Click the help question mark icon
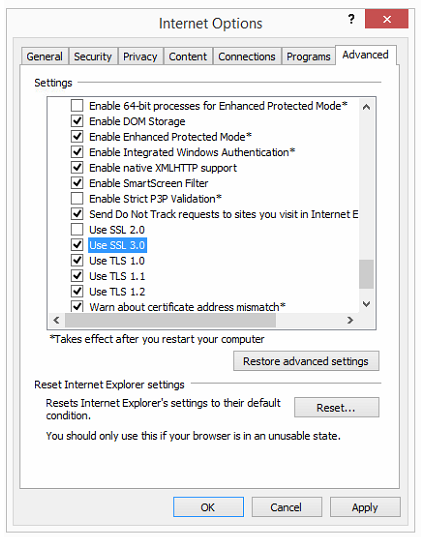 (x=351, y=19)
